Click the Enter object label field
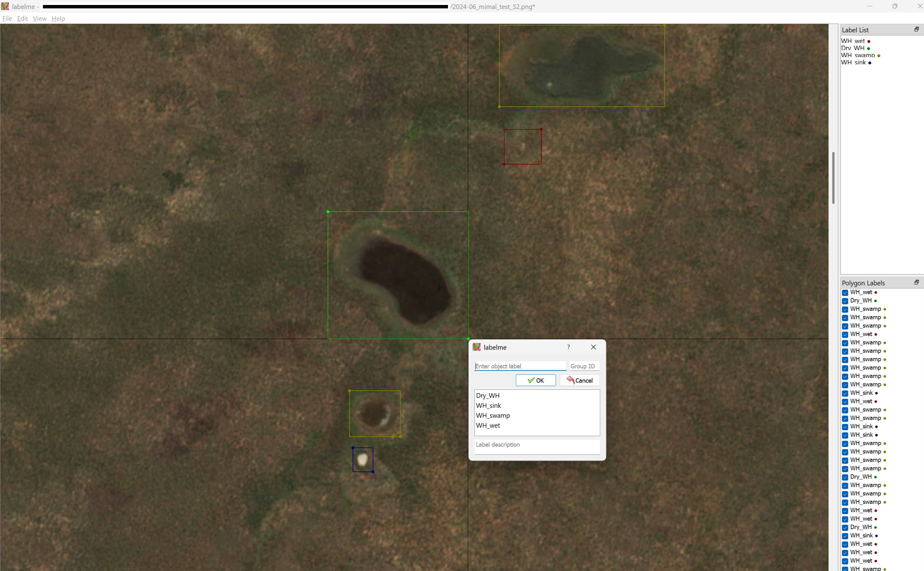This screenshot has height=571, width=924. (x=520, y=366)
